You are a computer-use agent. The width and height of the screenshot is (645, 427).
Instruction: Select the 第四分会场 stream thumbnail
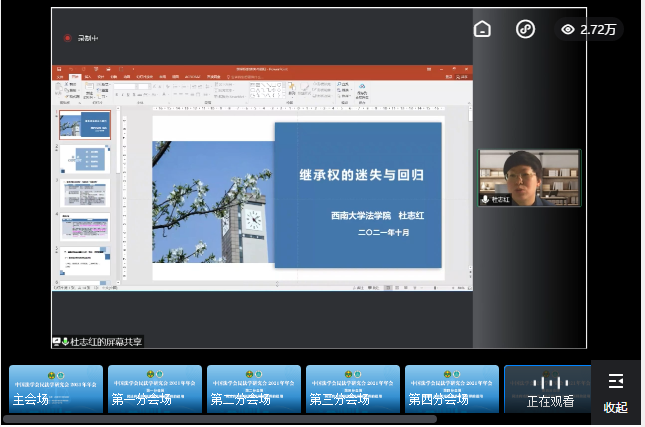(x=452, y=389)
